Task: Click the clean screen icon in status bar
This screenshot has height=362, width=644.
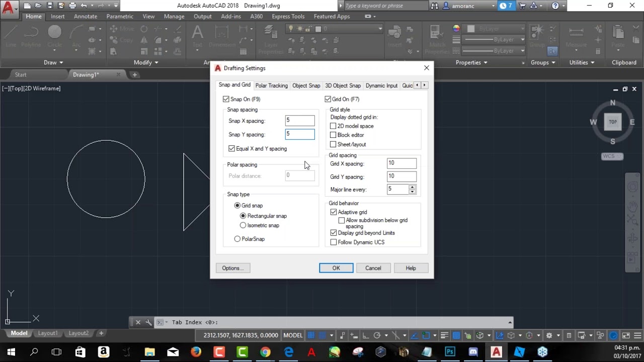Action: 626,335
